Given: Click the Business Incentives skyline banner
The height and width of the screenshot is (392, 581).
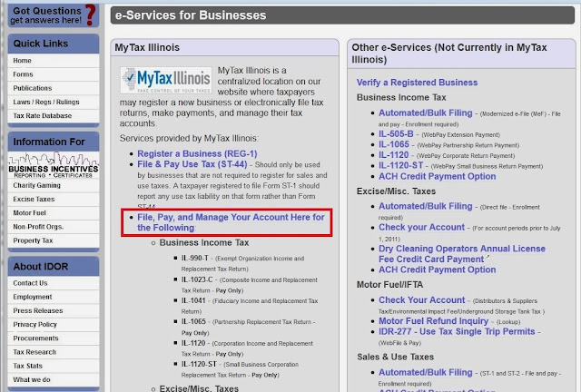Looking at the screenshot, I should click(54, 165).
